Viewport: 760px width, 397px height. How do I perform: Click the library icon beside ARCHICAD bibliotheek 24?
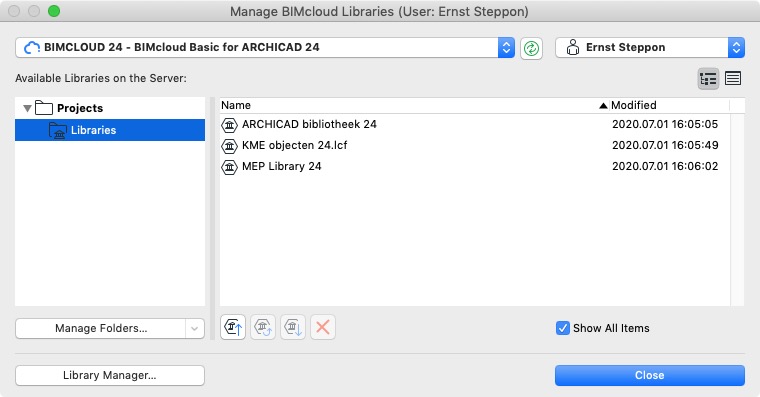pyautogui.click(x=229, y=125)
